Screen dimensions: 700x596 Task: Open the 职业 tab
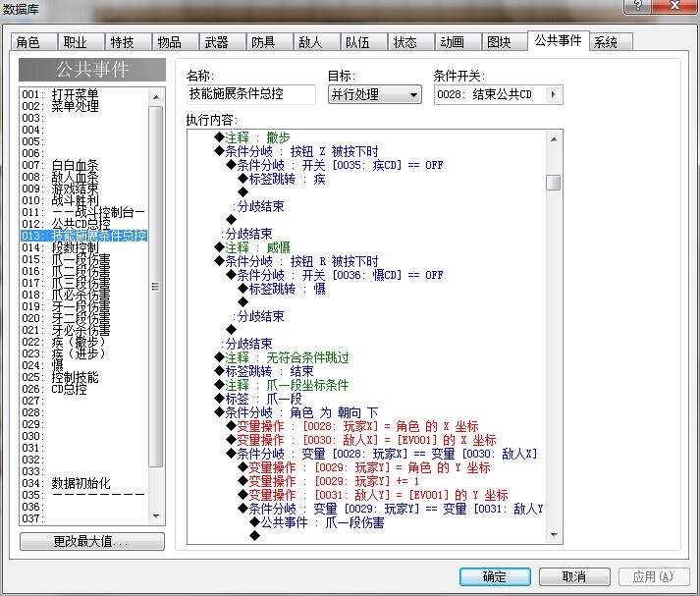[81, 42]
